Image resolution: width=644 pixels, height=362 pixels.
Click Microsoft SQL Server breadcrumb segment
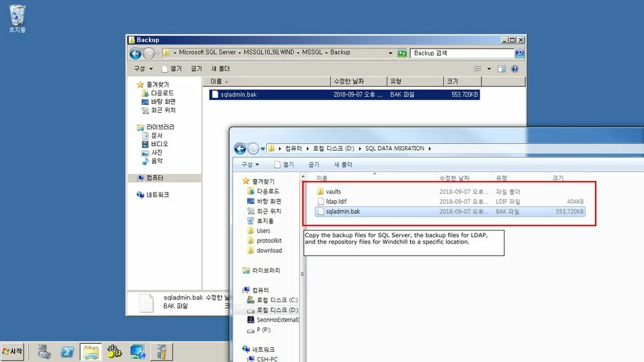tap(208, 52)
